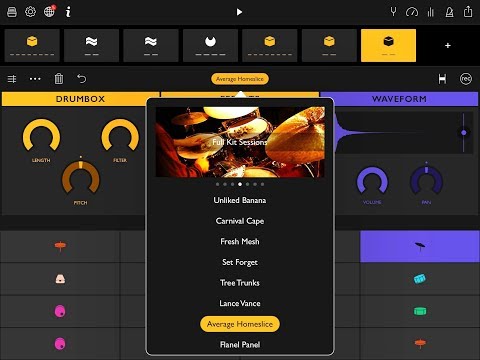Open the projects drawer icon

[x=12, y=12]
